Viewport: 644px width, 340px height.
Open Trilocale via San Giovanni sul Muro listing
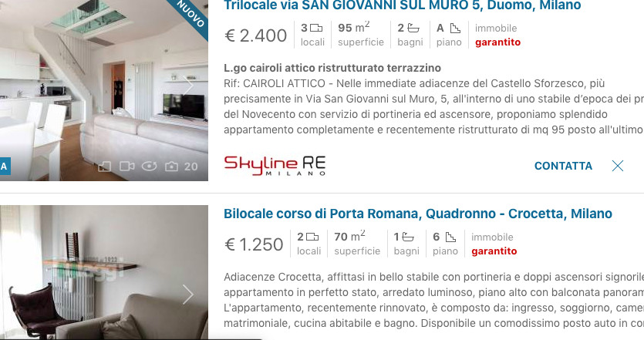[403, 5]
